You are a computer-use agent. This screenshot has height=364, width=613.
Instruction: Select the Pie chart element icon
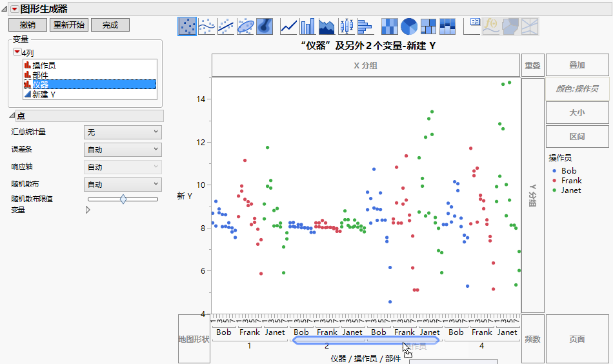point(409,26)
